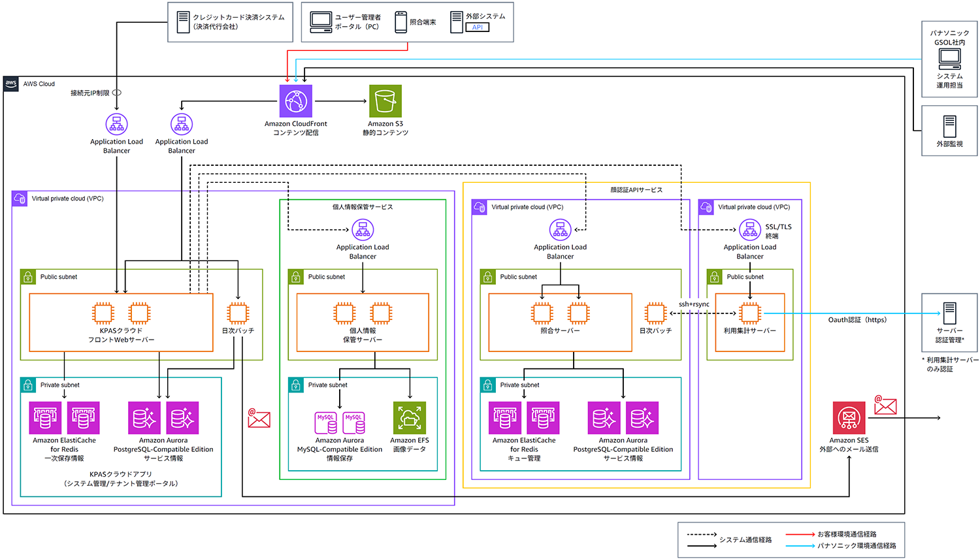The image size is (980, 559).
Task: Click the SSL/TLS 終端 load balancer icon
Action: pyautogui.click(x=750, y=230)
